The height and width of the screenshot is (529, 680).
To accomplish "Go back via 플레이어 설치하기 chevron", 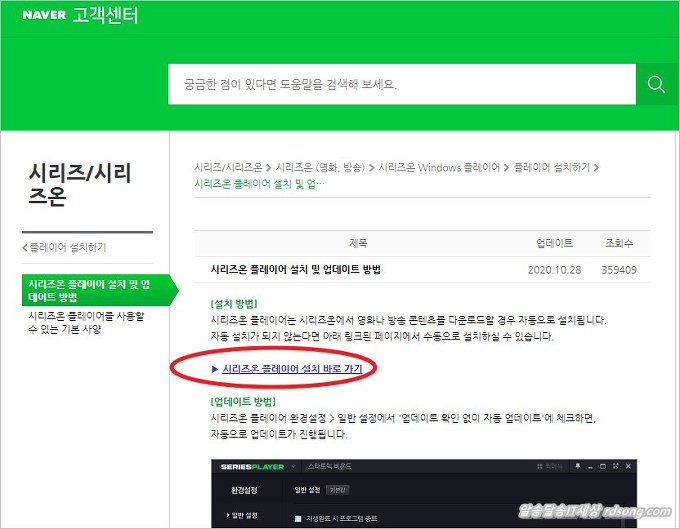I will tap(63, 247).
